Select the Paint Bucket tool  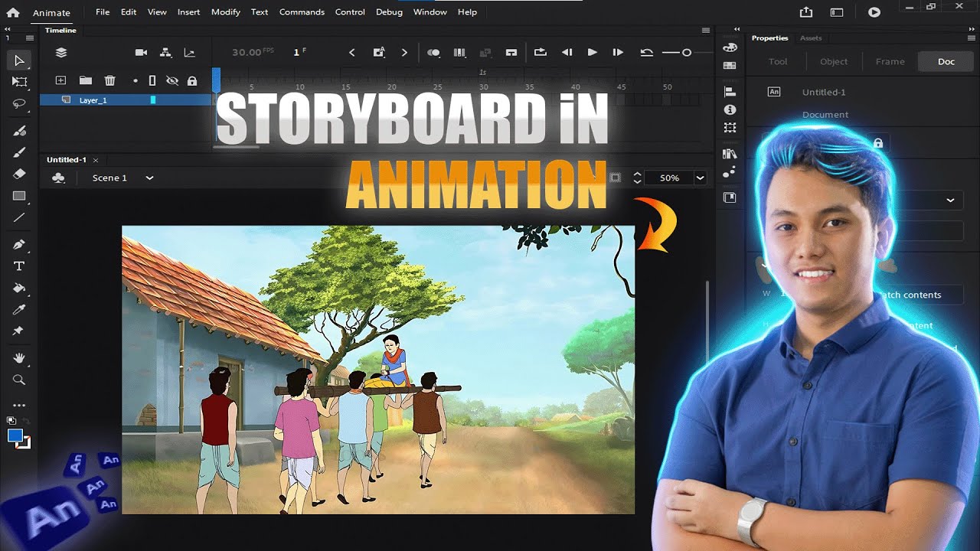click(x=19, y=288)
